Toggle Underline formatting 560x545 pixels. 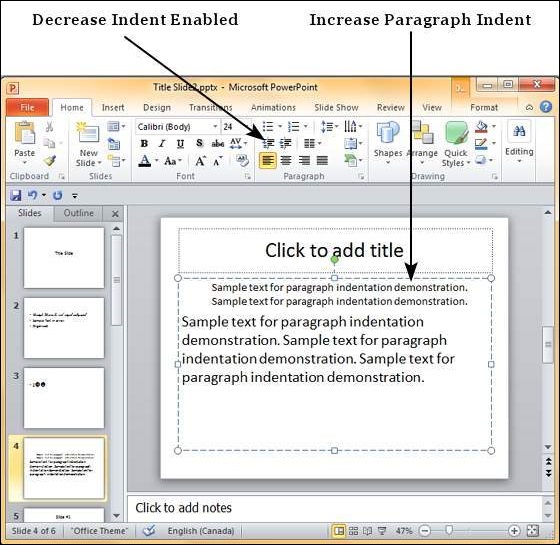(x=180, y=144)
